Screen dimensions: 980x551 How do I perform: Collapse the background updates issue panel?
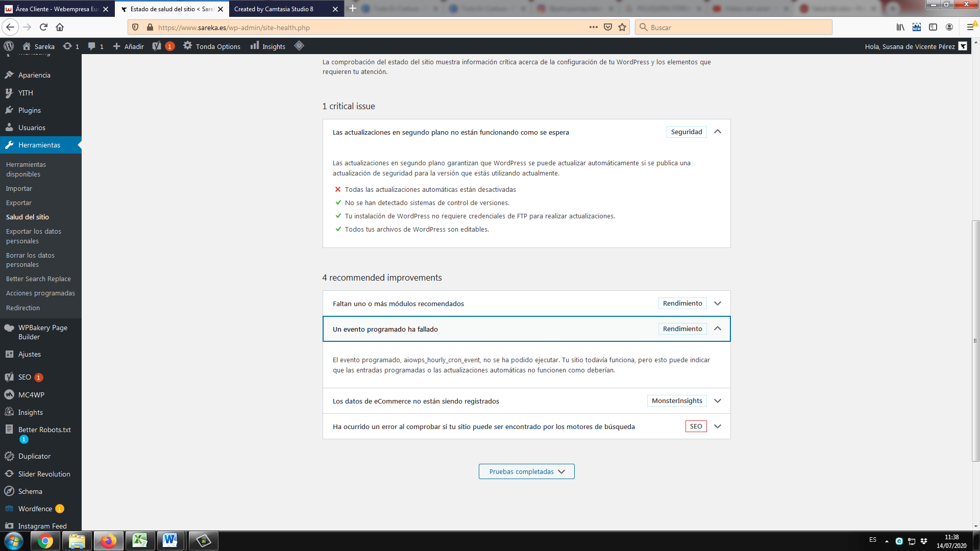(718, 132)
